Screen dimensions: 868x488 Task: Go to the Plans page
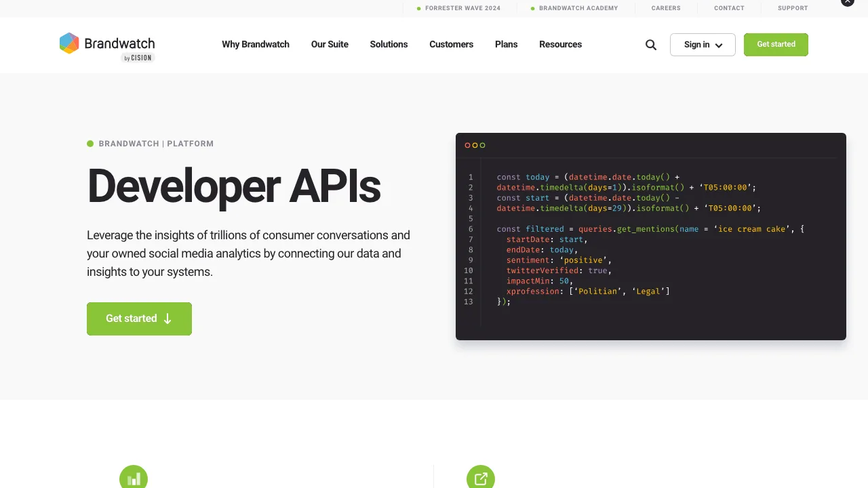(506, 45)
